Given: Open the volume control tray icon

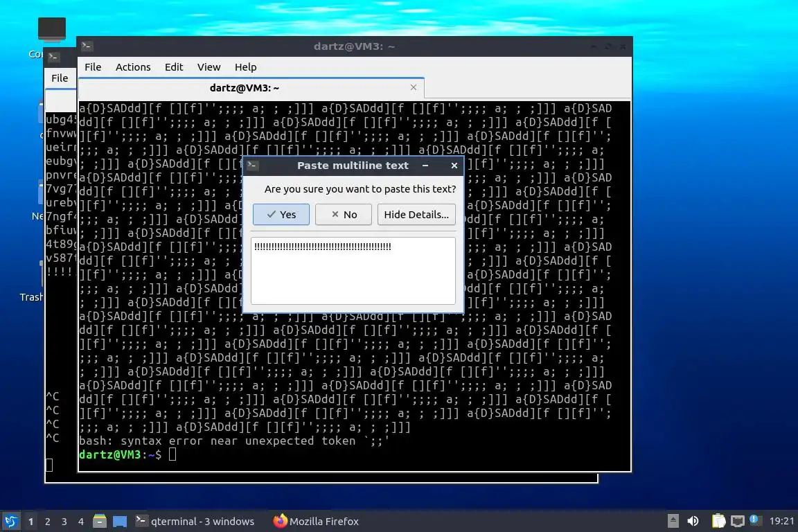Looking at the screenshot, I should click(x=693, y=521).
